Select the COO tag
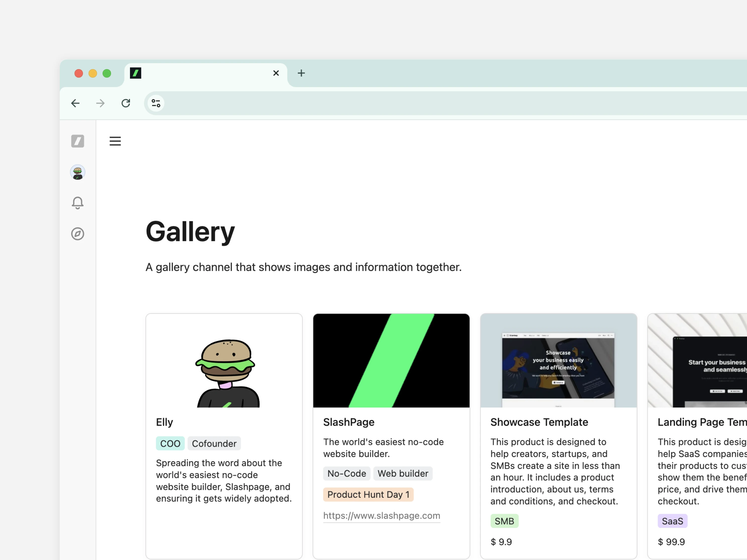Image resolution: width=747 pixels, height=560 pixels. (170, 444)
